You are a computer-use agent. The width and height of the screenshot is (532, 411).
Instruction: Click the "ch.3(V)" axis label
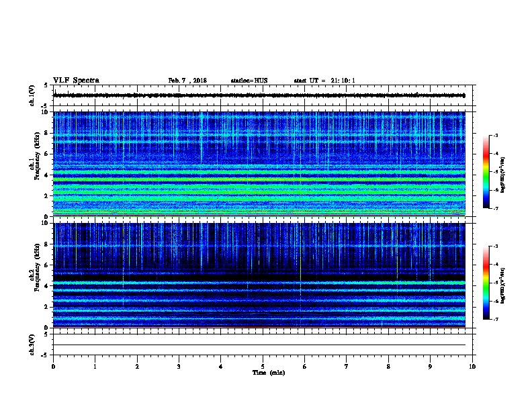(x=32, y=345)
